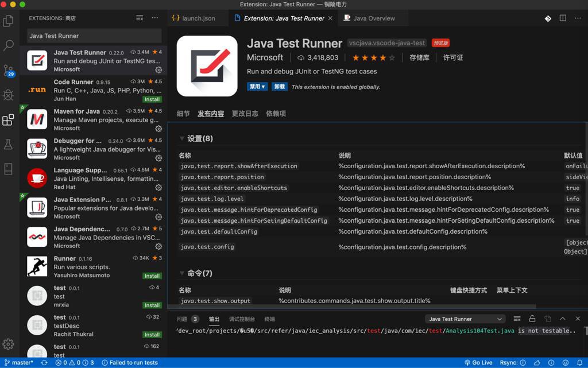Install the Code Runner extension
Viewport: 588px width, 368px height.
coord(152,99)
